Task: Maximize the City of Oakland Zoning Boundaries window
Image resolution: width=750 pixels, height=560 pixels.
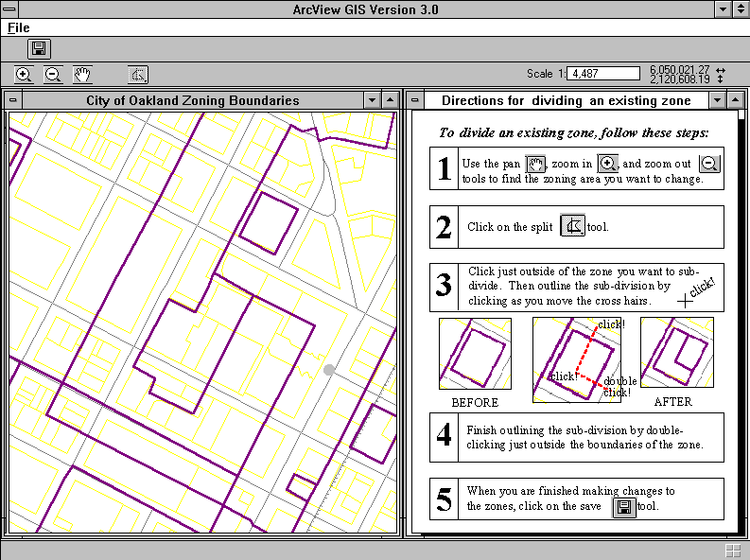Action: pyautogui.click(x=390, y=100)
